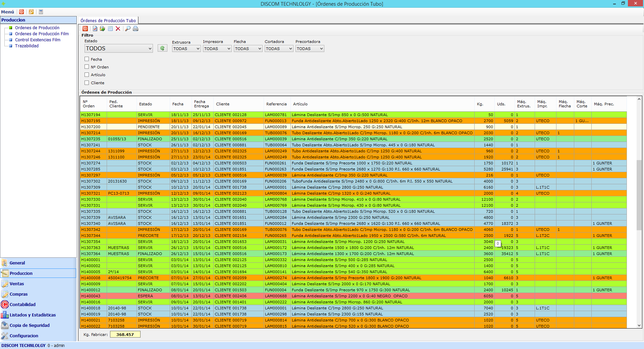644x349 pixels.
Task: Click the folder with green arrow icon
Action: pos(102,29)
